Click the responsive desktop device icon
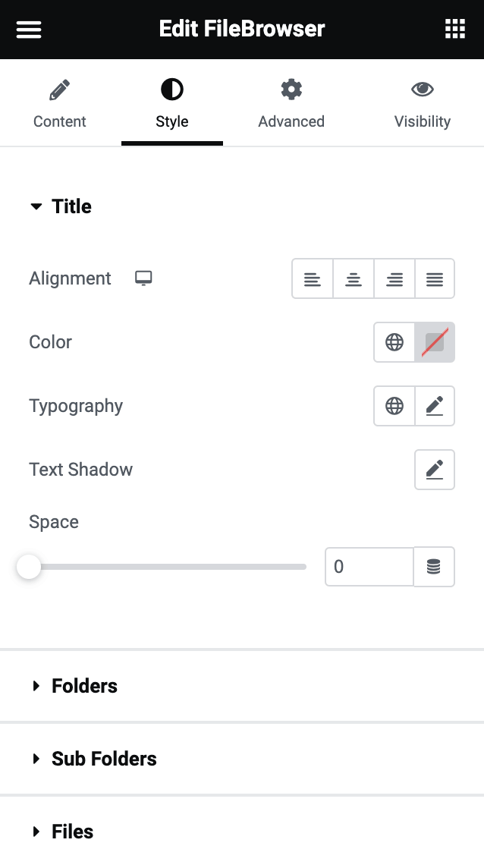This screenshot has width=484, height=868. (x=143, y=278)
